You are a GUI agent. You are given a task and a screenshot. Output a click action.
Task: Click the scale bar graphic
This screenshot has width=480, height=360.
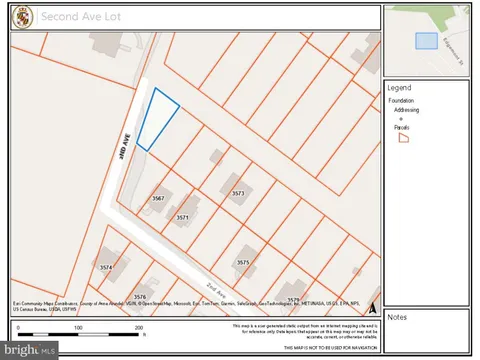[78, 334]
